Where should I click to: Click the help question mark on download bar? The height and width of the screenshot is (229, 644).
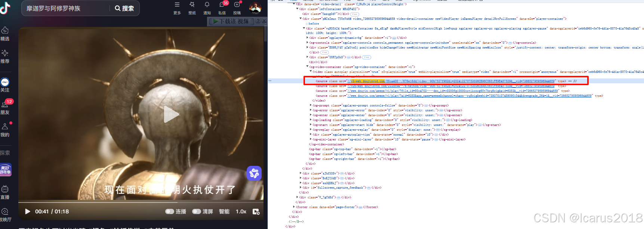[x=258, y=21]
